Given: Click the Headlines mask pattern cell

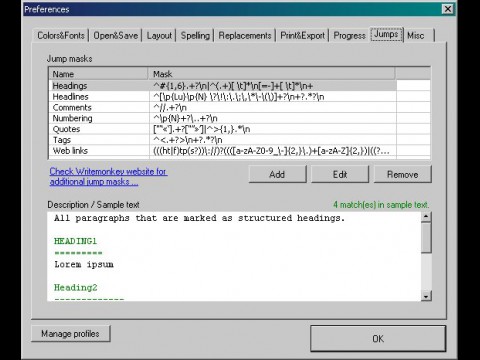Looking at the screenshot, I should [x=273, y=97].
